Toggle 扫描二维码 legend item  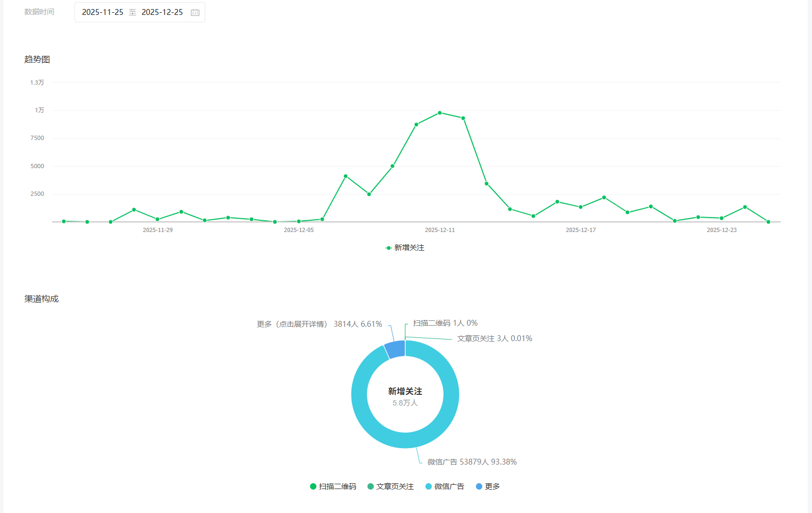(333, 486)
